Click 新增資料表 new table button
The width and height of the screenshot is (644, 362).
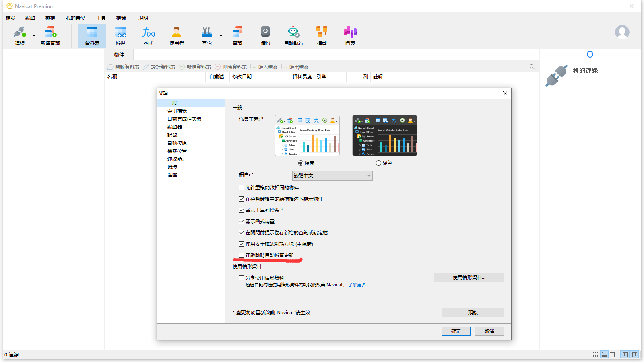[x=195, y=67]
